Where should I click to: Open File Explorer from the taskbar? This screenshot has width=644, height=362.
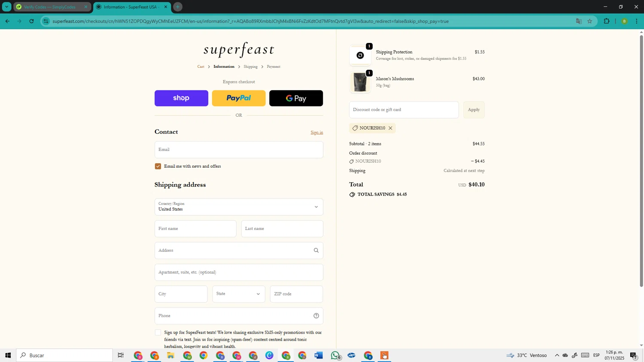point(170,356)
